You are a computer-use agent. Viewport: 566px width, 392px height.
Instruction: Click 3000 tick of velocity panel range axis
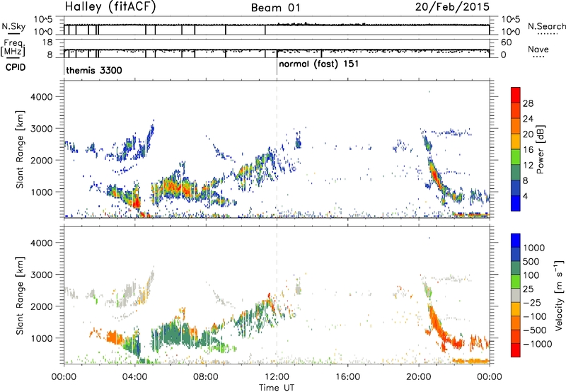(42, 275)
